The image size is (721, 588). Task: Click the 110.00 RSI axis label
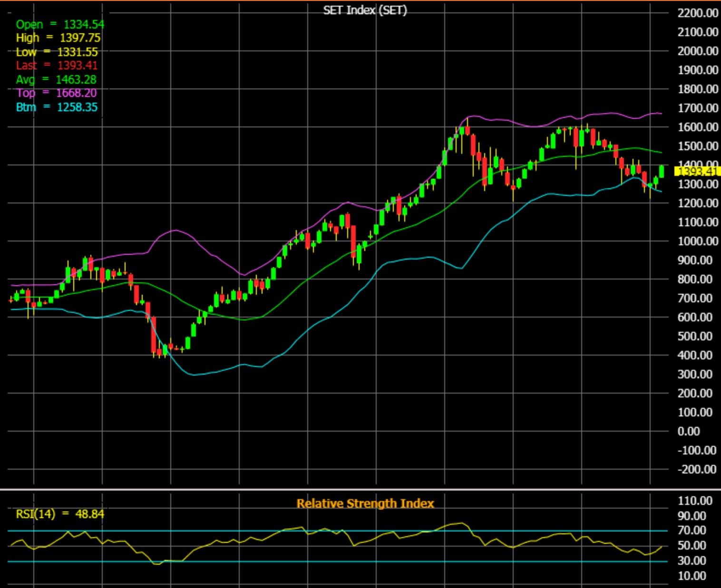click(x=695, y=501)
